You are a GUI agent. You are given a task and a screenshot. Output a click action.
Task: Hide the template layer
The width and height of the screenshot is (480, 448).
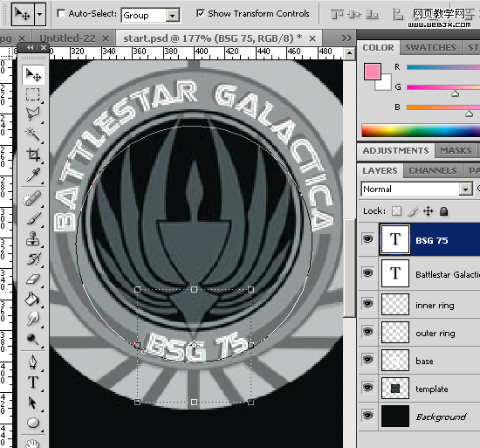pyautogui.click(x=368, y=388)
